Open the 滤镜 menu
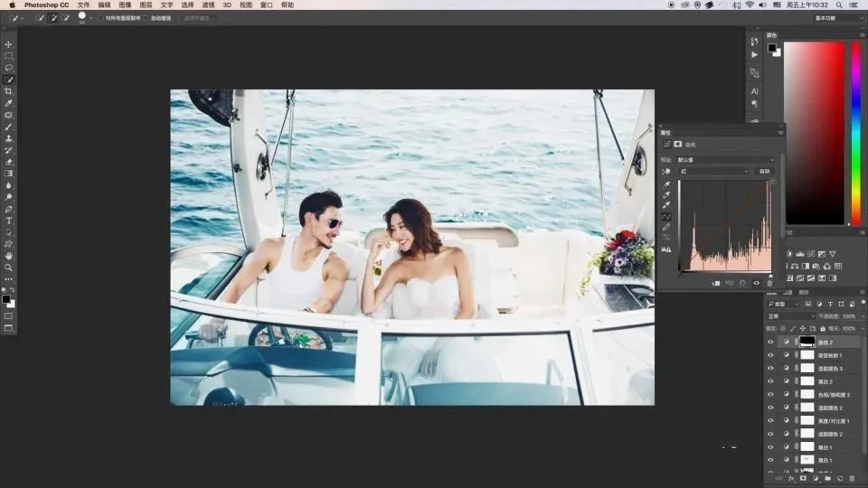868x488 pixels. 207,5
